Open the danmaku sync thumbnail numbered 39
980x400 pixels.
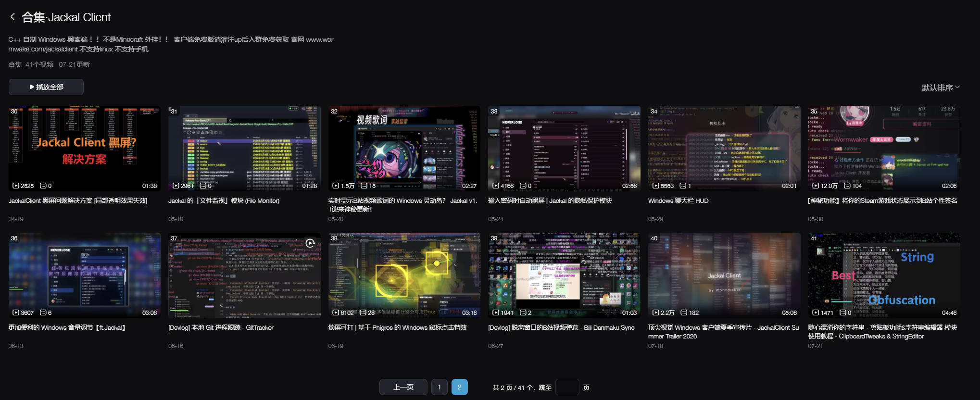coord(564,275)
